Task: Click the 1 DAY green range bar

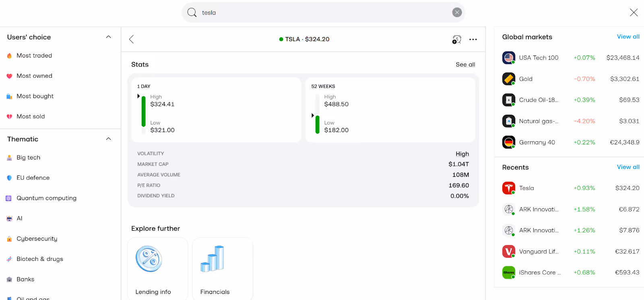Action: (143, 112)
